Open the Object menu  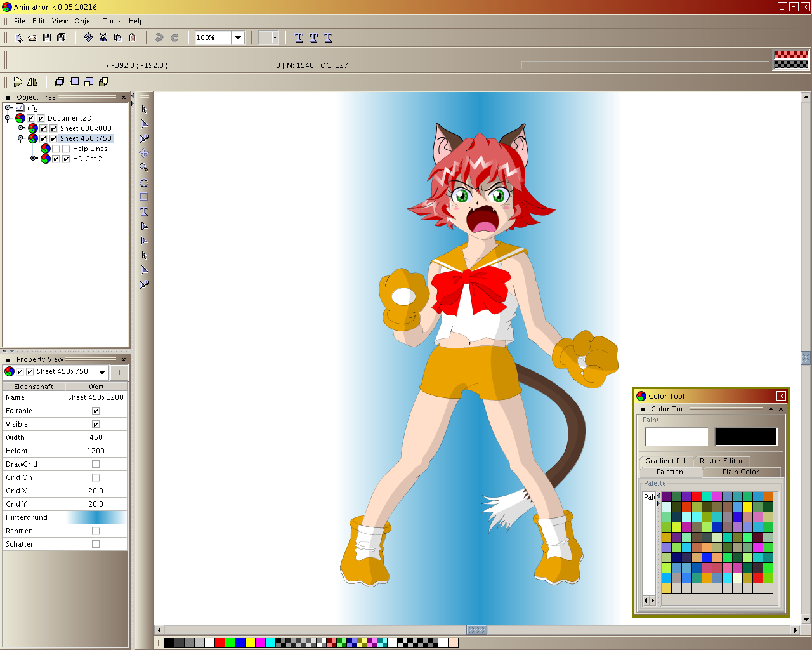85,21
